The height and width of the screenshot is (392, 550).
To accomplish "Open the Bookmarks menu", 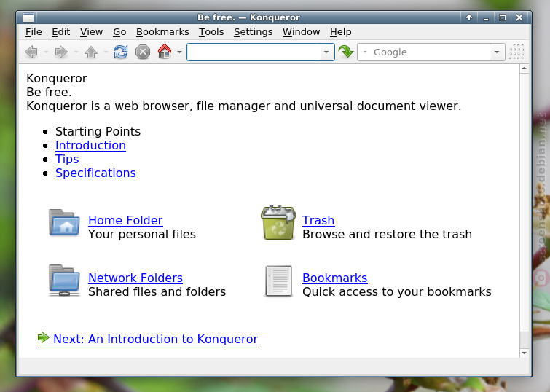I will (162, 32).
